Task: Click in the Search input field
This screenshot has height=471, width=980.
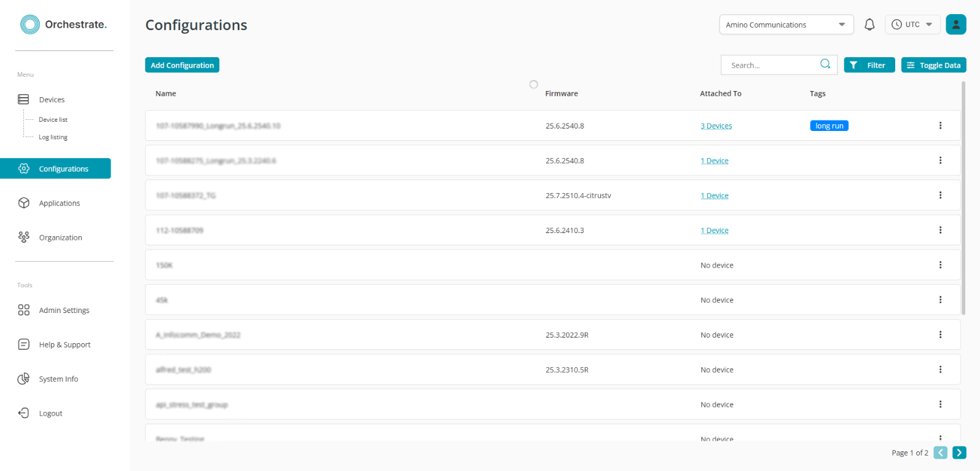Action: 771,65
